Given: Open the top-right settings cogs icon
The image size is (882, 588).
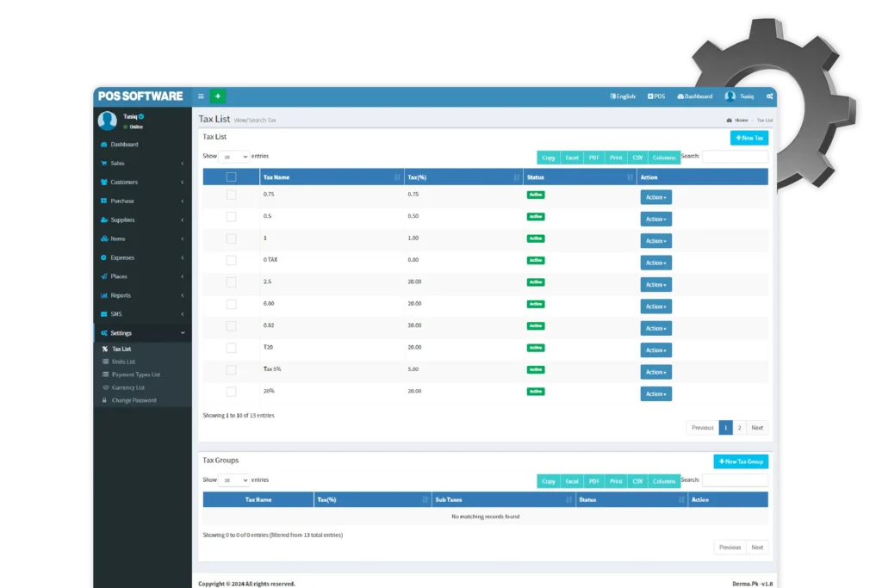Looking at the screenshot, I should click(x=769, y=96).
